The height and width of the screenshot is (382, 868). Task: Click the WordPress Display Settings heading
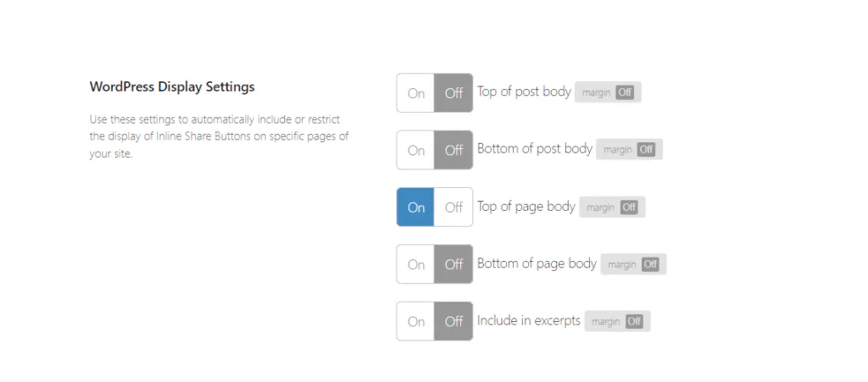[x=172, y=86]
